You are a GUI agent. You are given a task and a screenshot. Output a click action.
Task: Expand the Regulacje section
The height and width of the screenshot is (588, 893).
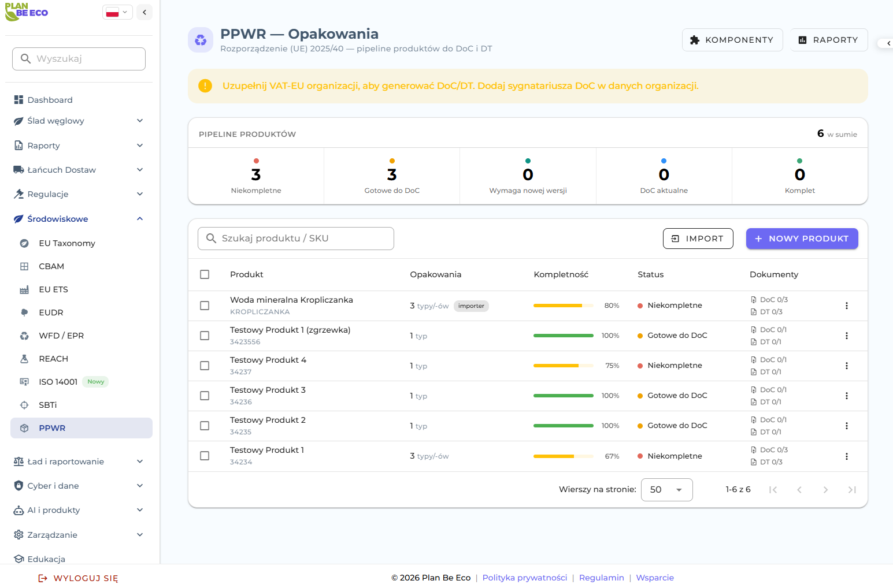coord(79,194)
